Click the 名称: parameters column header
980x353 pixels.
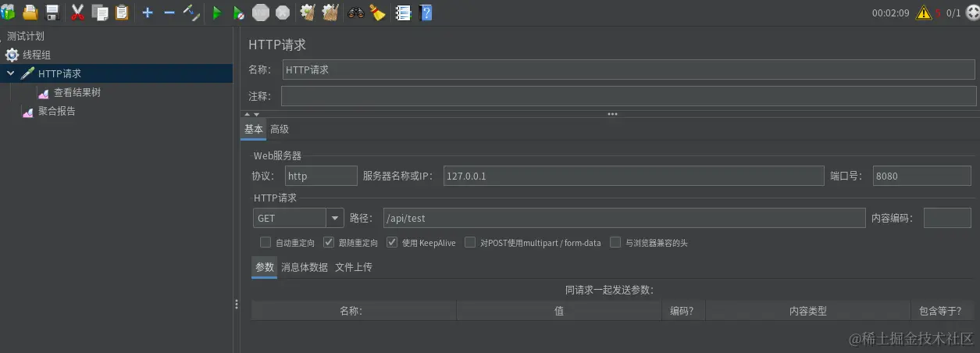coord(354,311)
